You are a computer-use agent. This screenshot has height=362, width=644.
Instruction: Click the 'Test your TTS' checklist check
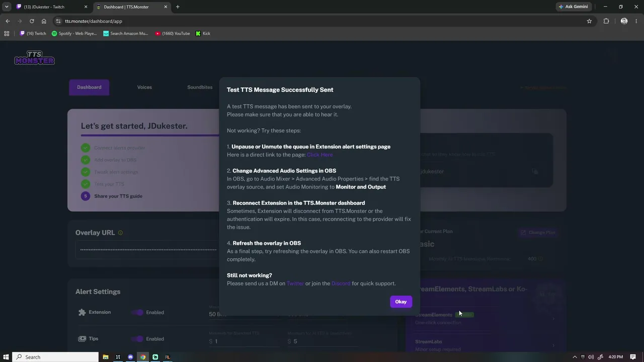pyautogui.click(x=86, y=184)
